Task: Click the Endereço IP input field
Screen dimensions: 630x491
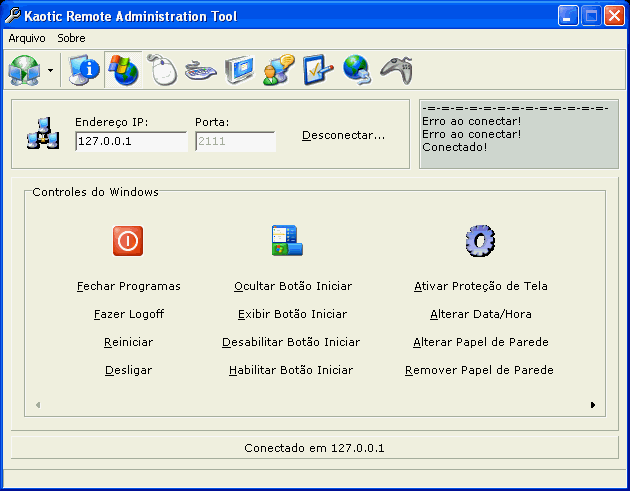Action: (130, 142)
